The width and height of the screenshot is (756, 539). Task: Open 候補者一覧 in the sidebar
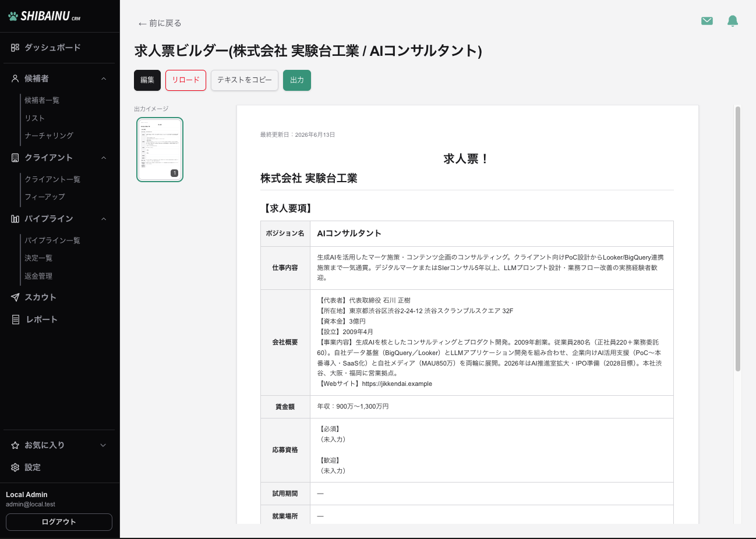(42, 100)
